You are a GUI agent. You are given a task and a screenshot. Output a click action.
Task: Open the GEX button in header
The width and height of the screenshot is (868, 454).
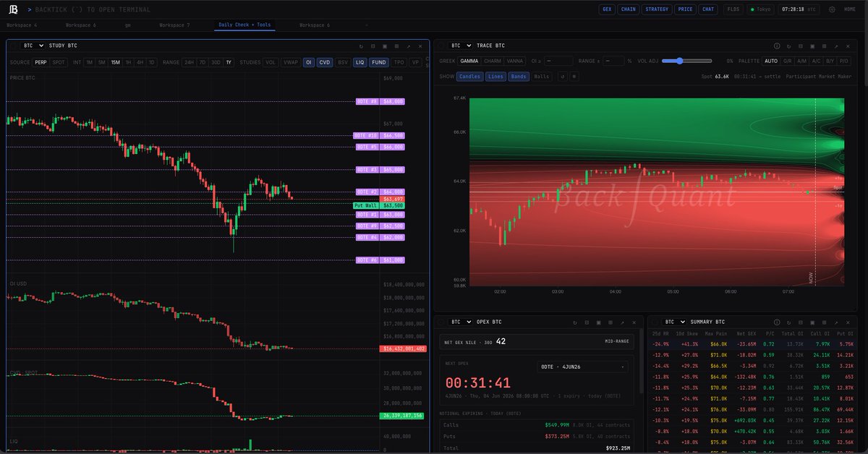click(607, 9)
